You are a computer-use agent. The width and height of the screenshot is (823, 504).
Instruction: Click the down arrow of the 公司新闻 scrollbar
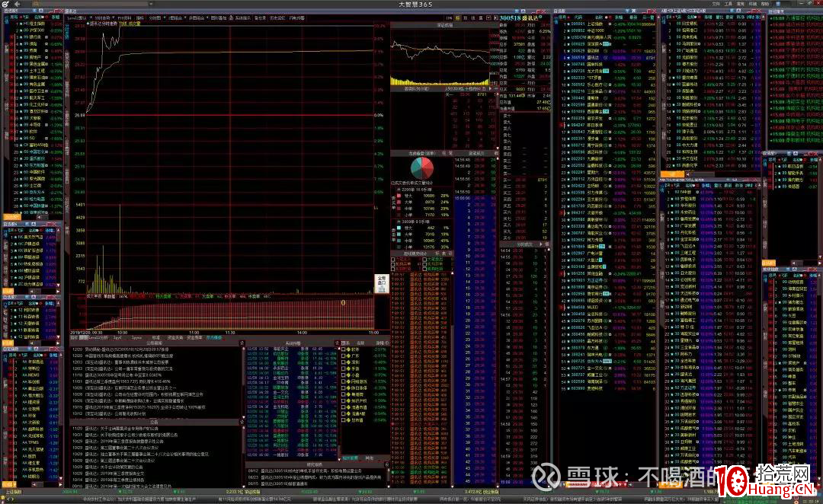tap(244, 417)
